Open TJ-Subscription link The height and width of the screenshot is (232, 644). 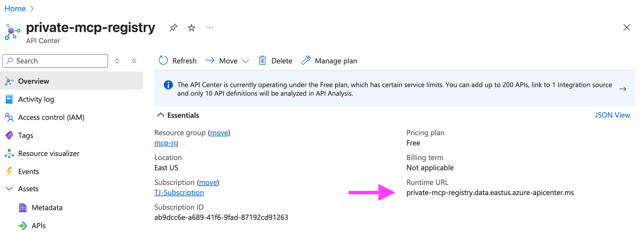pos(179,192)
